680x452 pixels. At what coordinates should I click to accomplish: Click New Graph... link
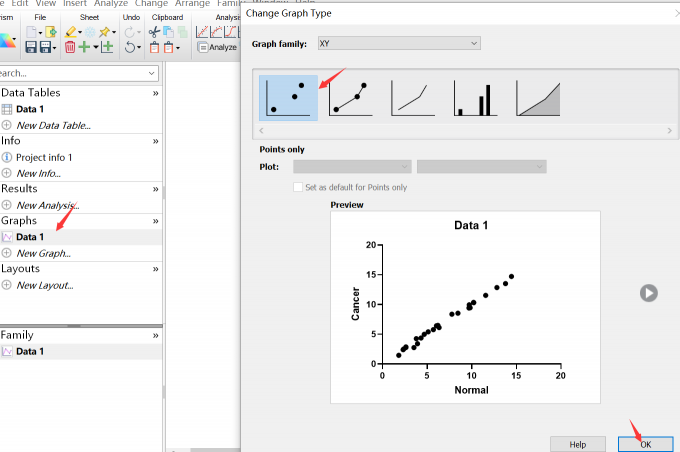pyautogui.click(x=43, y=253)
